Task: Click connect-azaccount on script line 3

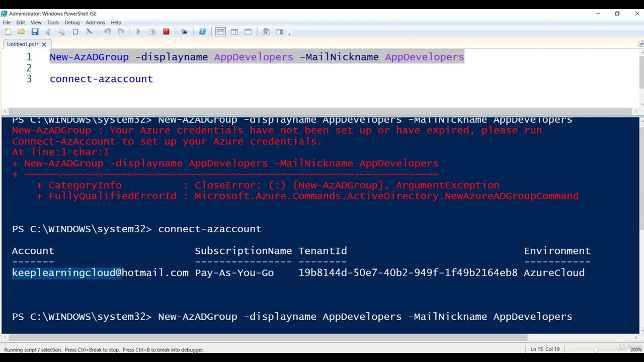Action: (x=101, y=79)
